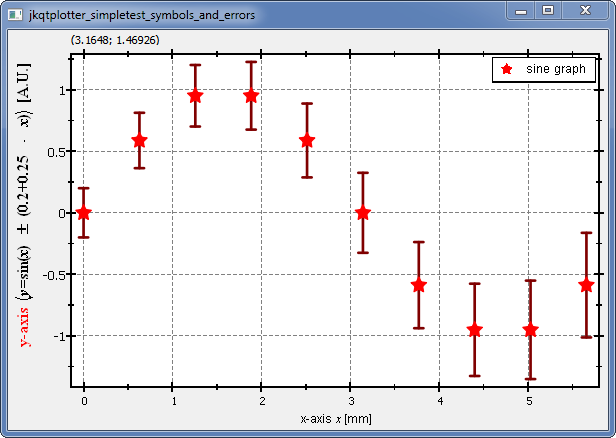Click the rightmost star data point

tap(586, 285)
